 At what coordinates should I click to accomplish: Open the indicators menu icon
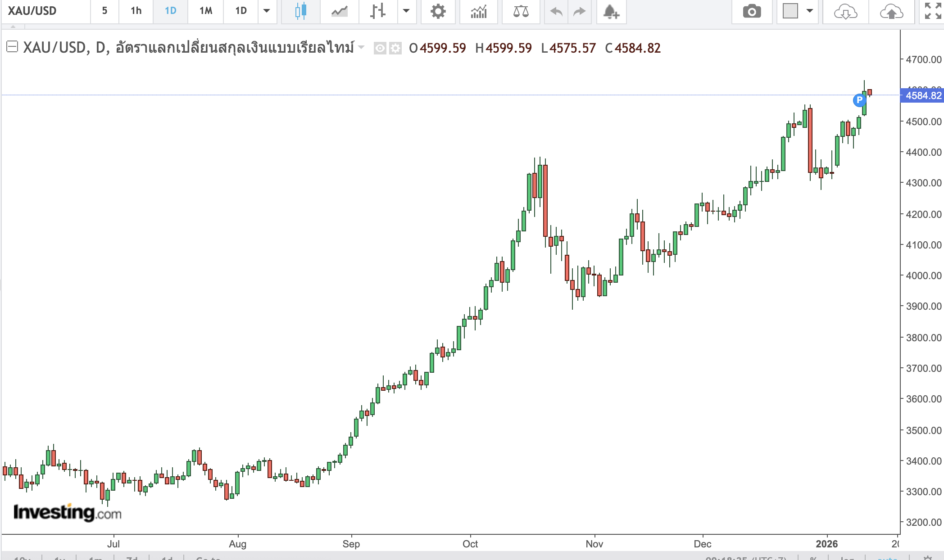(x=478, y=11)
